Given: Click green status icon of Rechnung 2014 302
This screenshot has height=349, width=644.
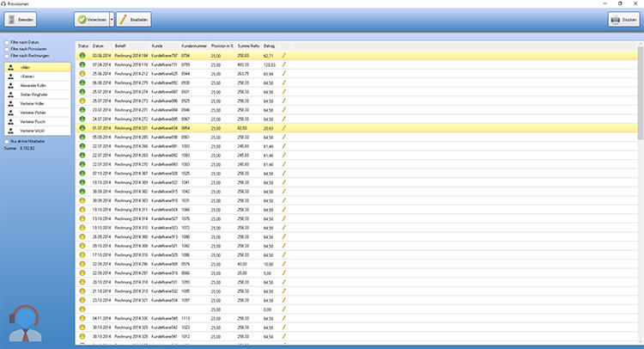Looking at the screenshot, I should 82,192.
